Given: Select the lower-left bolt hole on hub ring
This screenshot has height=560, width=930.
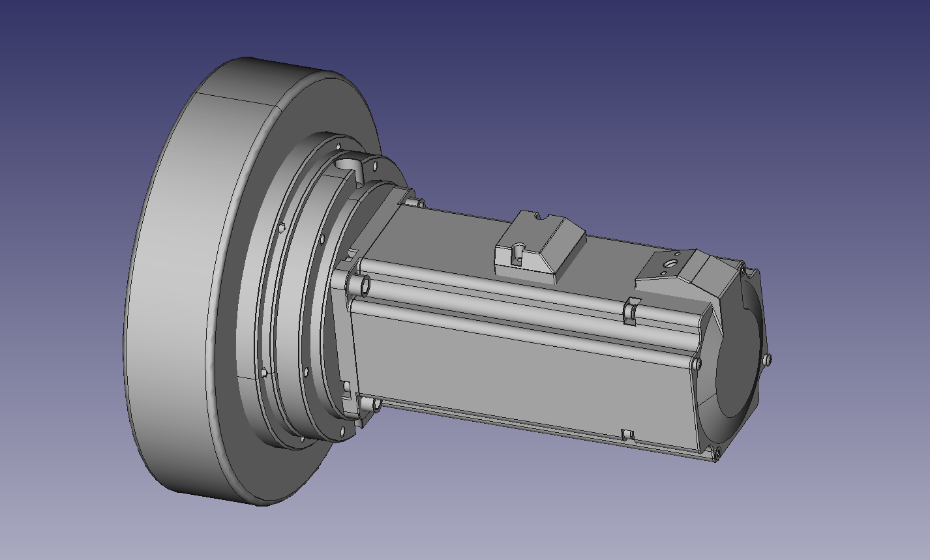Looking at the screenshot, I should (264, 373).
